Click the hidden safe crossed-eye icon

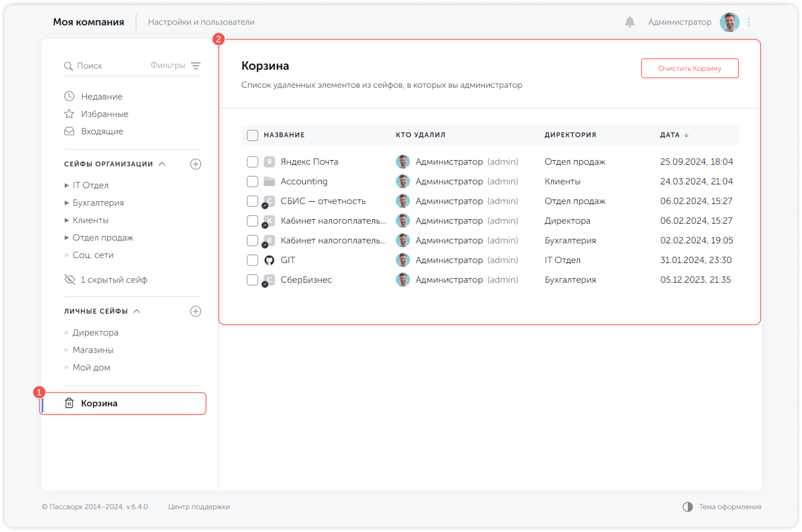tap(70, 280)
